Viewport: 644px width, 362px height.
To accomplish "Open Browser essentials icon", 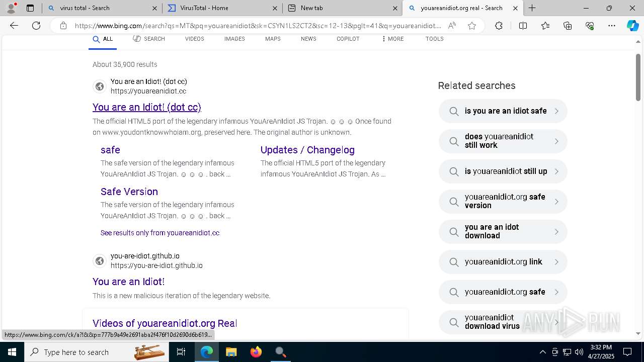I will (x=590, y=26).
